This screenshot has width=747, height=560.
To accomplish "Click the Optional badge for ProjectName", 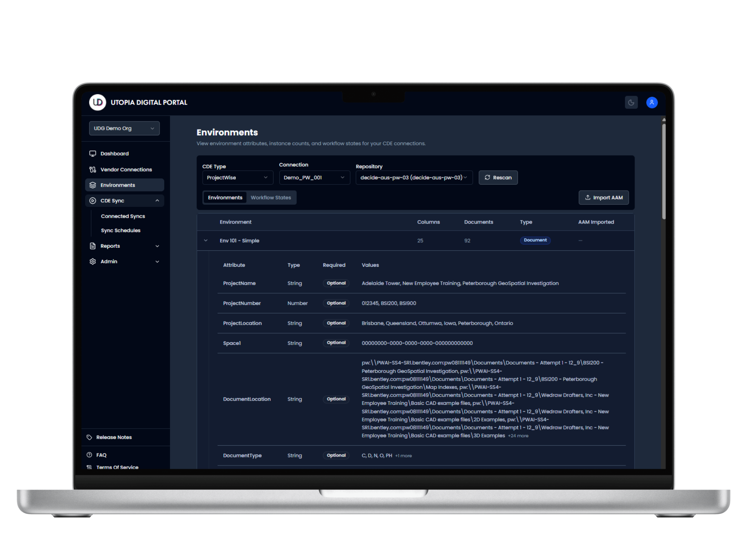I will point(336,283).
